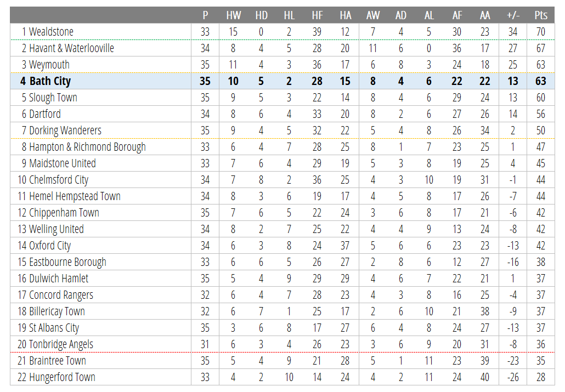Select Tonbridge Angels in the table

coord(61,344)
